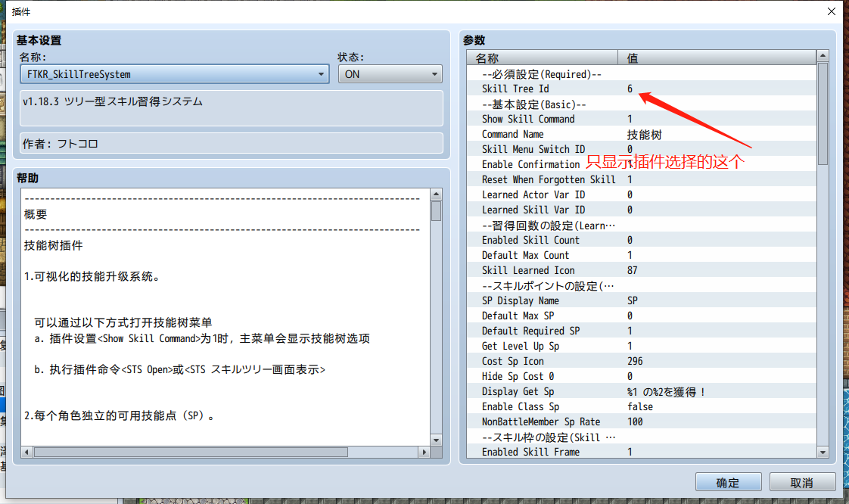Close the 插件 dialog window
This screenshot has height=504, width=849.
point(832,11)
